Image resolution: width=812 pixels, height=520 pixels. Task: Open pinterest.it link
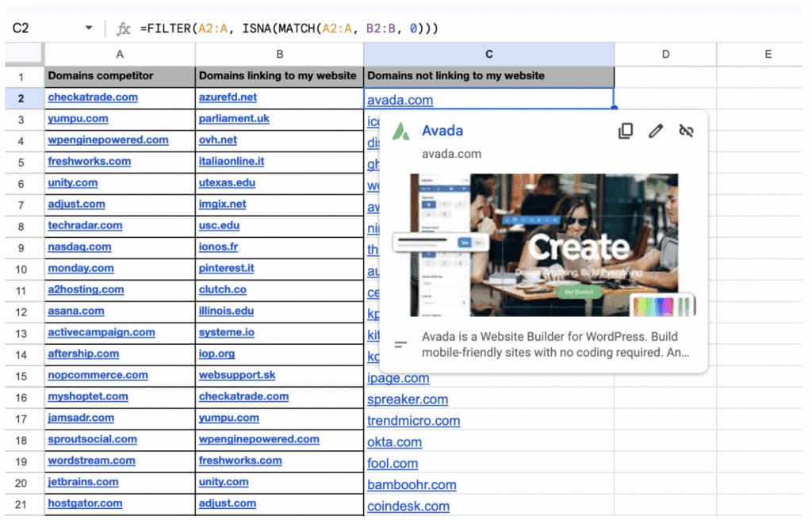click(x=226, y=268)
